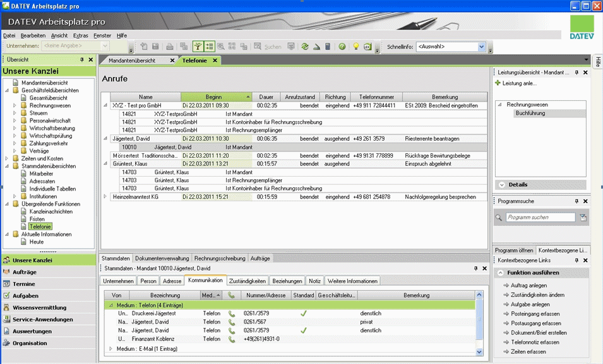
Task: Expand the Heinzelmanntest KG call row
Action: [x=105, y=197]
